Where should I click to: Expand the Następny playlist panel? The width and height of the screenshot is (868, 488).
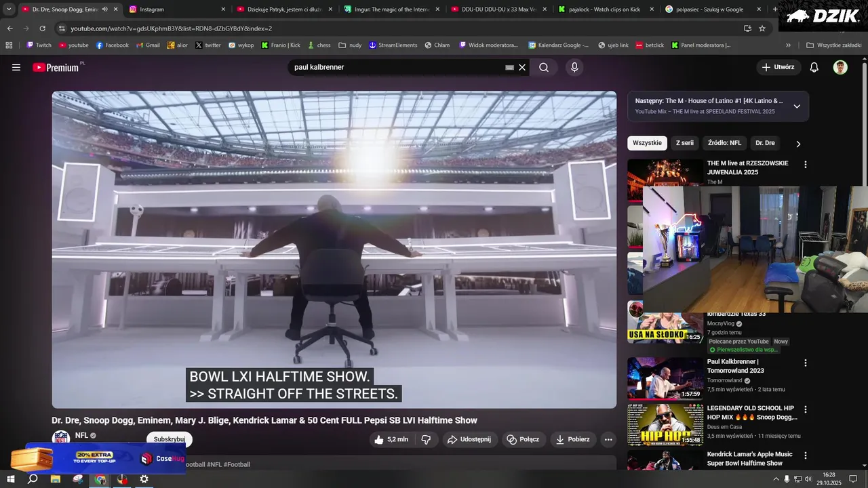coord(797,106)
